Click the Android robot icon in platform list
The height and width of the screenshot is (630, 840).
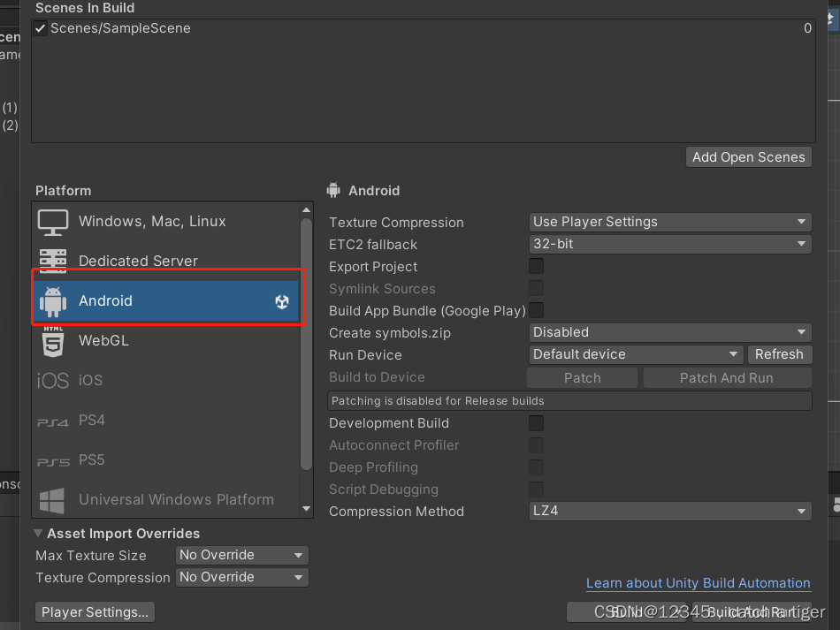[x=53, y=301]
